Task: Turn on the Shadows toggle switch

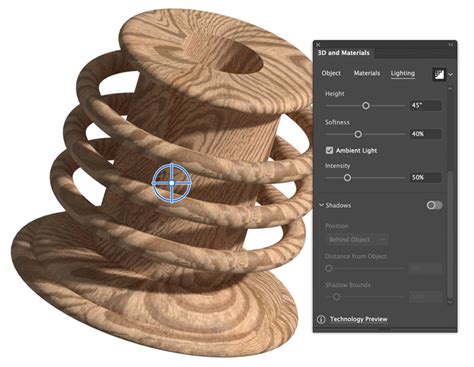Action: pyautogui.click(x=434, y=205)
